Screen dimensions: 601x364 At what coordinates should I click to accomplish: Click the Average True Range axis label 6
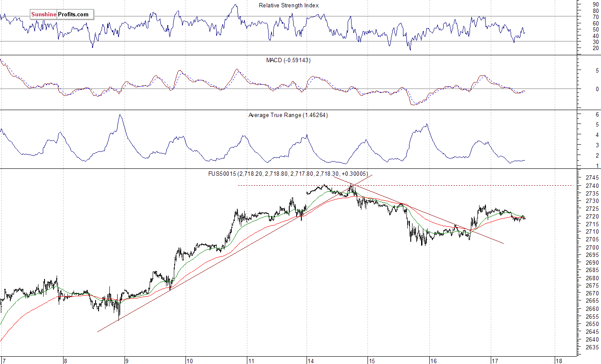pos(597,114)
